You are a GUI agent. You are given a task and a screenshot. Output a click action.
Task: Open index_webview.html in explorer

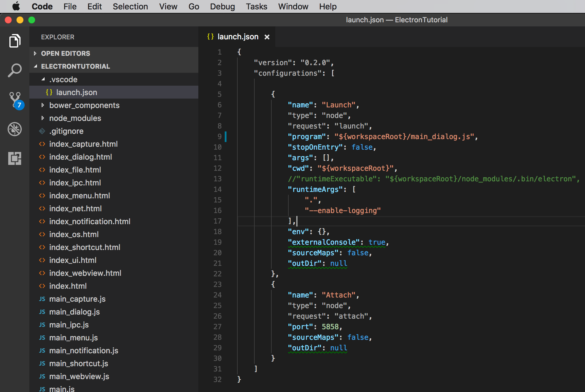click(x=114, y=273)
